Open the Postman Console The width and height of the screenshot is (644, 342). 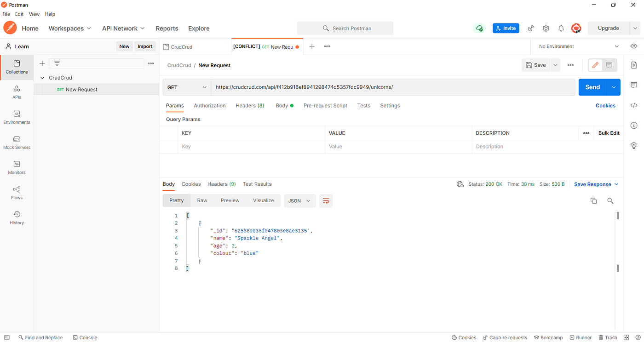click(85, 337)
